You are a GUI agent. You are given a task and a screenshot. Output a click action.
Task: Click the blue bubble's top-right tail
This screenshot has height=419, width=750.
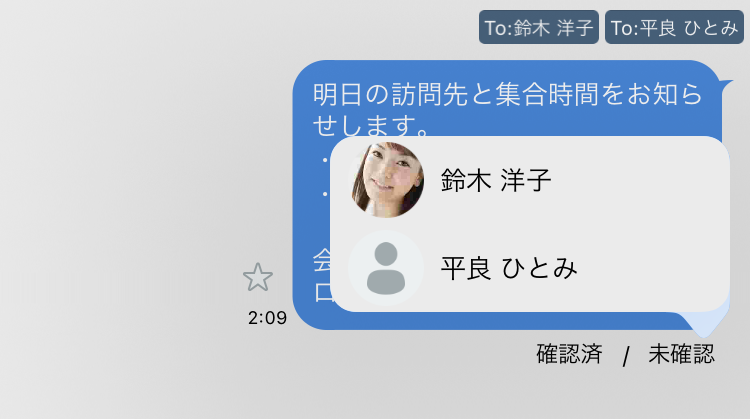pyautogui.click(x=727, y=86)
